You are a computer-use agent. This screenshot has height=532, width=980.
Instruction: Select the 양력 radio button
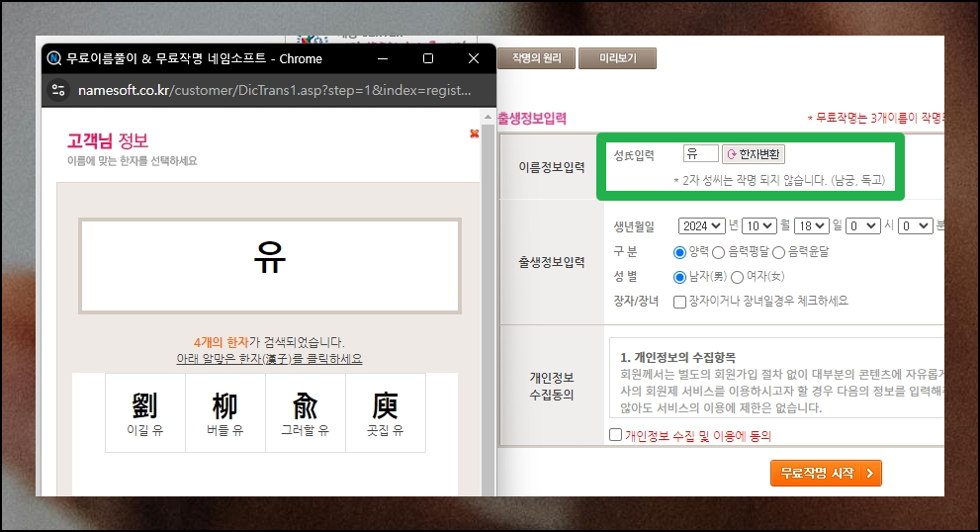(679, 252)
